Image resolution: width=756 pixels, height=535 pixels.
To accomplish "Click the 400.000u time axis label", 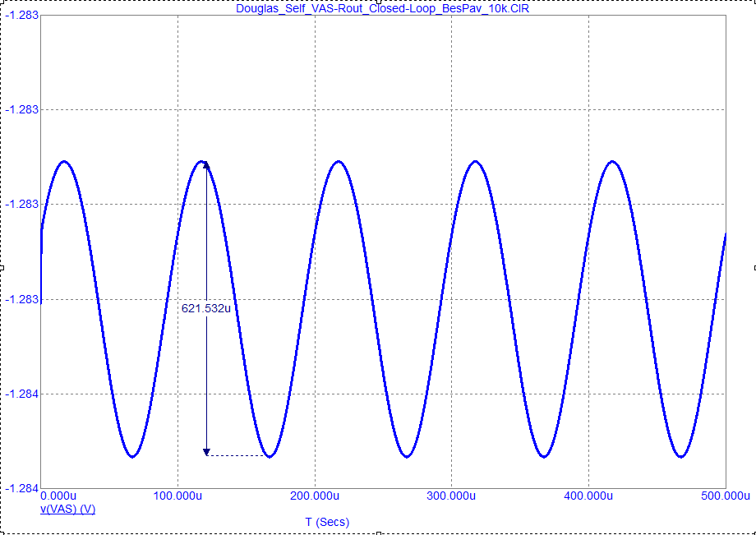I will coord(588,496).
